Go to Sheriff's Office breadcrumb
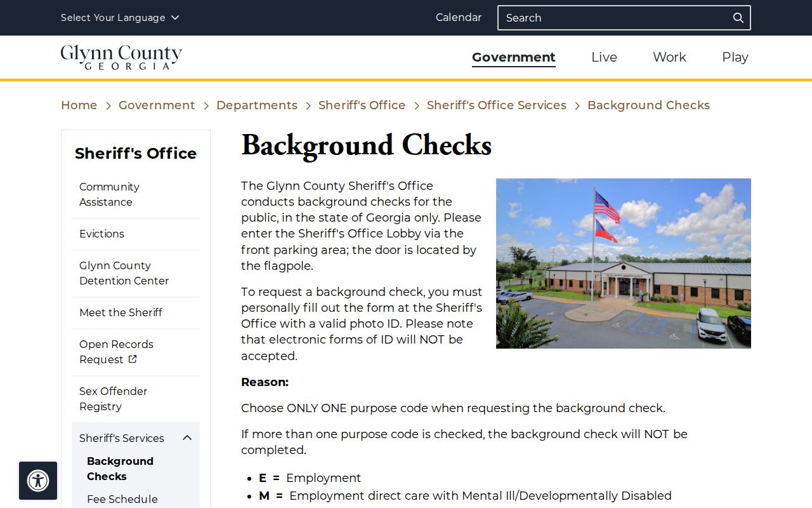Image resolution: width=812 pixels, height=508 pixels. tap(362, 105)
